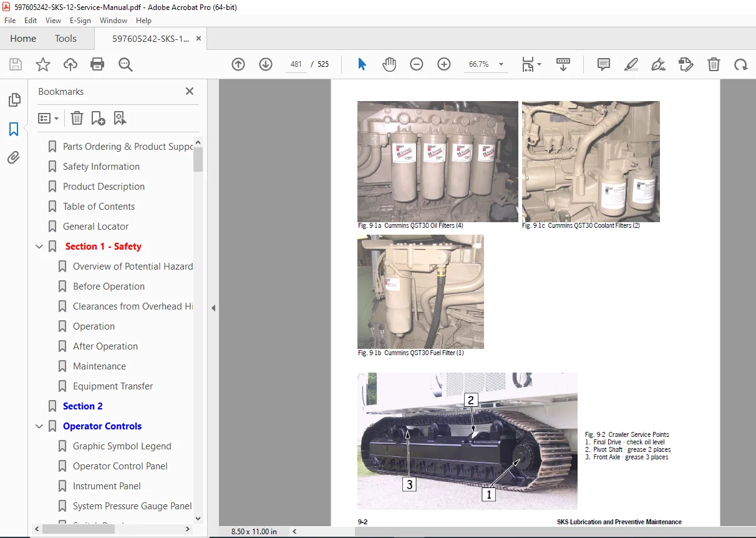Screen dimensions: 756x538
Task: Click the Save file icon
Action: point(16,64)
